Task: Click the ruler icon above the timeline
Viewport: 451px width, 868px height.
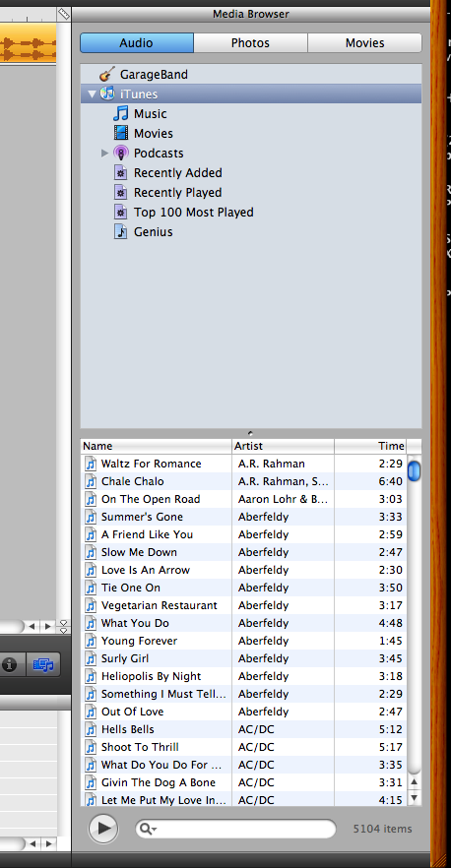Action: point(64,14)
